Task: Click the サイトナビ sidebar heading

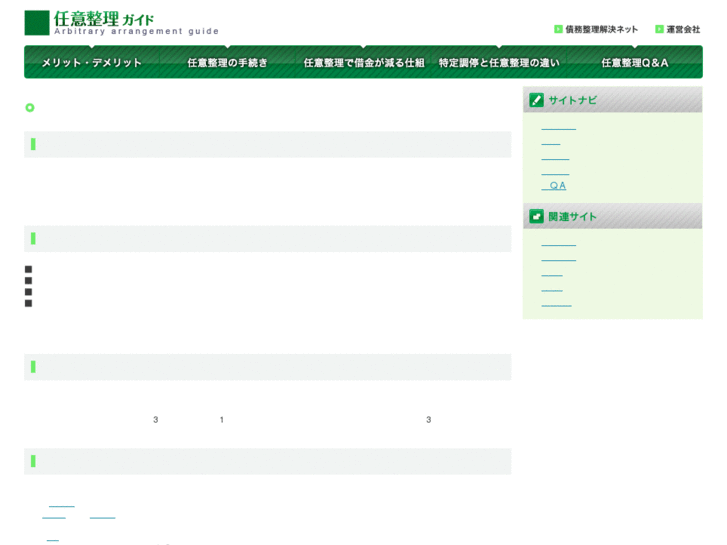Action: coord(572,100)
